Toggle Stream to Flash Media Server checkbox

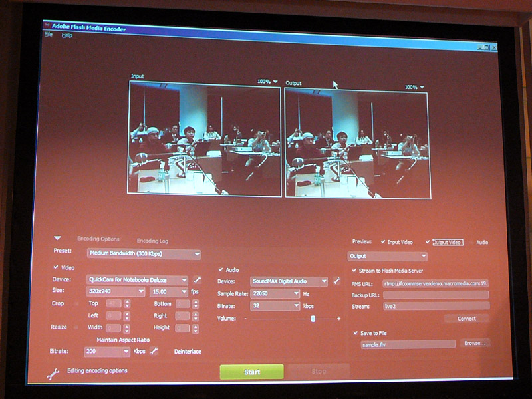click(x=354, y=271)
